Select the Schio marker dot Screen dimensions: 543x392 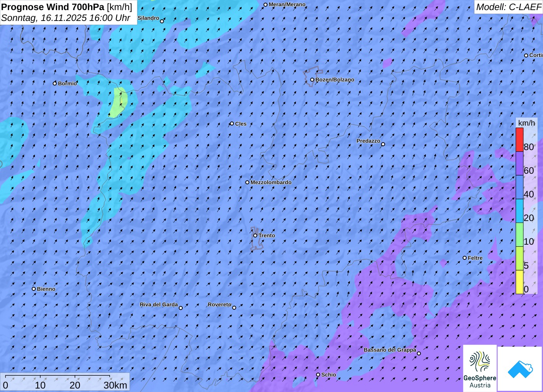click(x=318, y=375)
